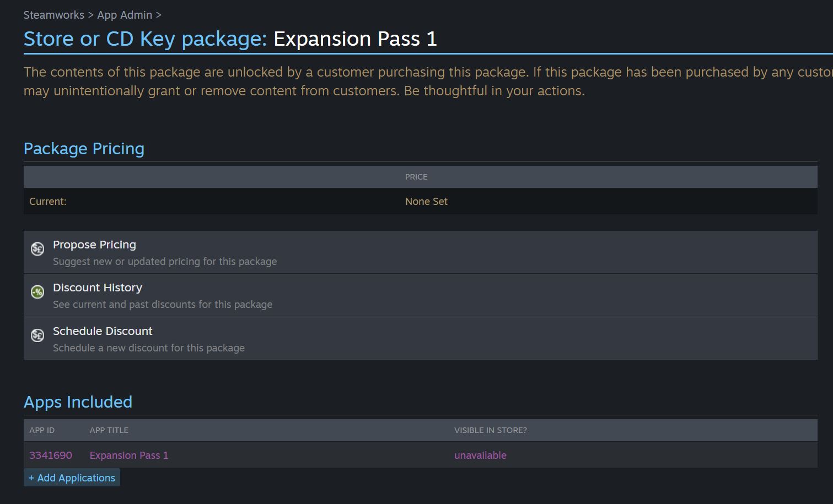Click the green Discount History percent icon
Viewport: 833px width, 504px height.
37,291
